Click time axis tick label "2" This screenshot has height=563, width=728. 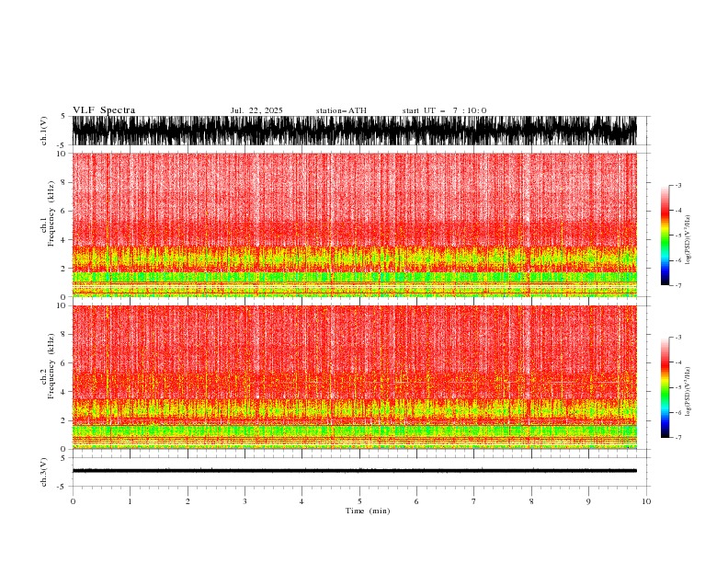click(188, 501)
